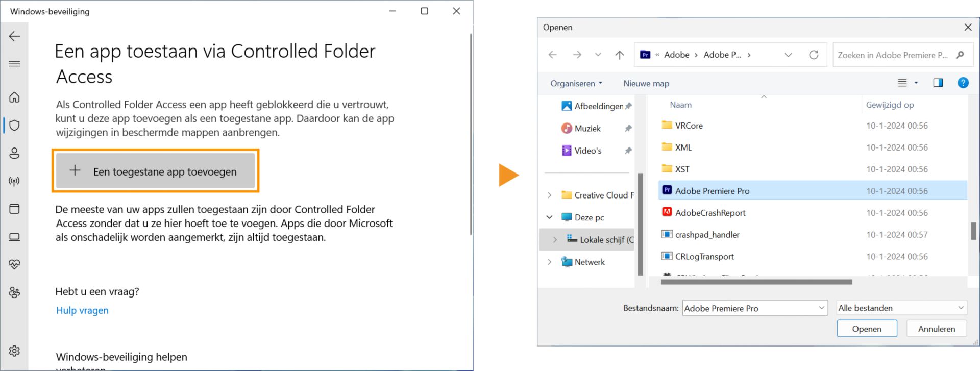The height and width of the screenshot is (371, 980).
Task: Go back in Windows-beveiliging window
Action: pos(14,36)
